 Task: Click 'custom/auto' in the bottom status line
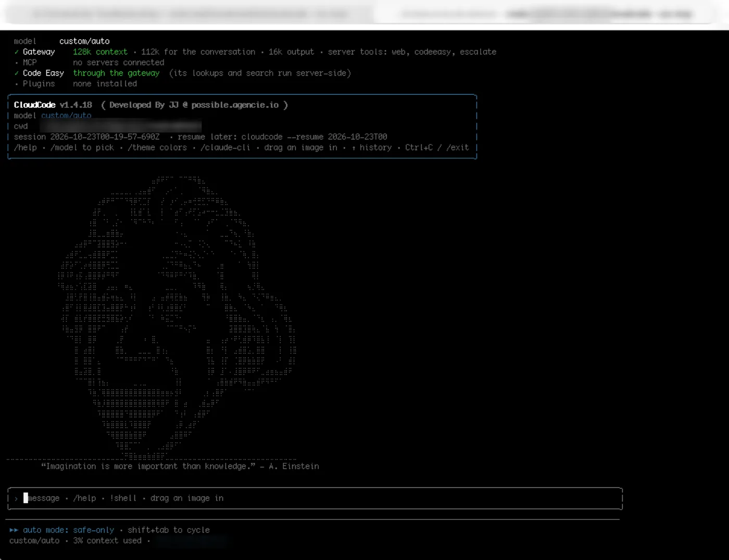34,541
